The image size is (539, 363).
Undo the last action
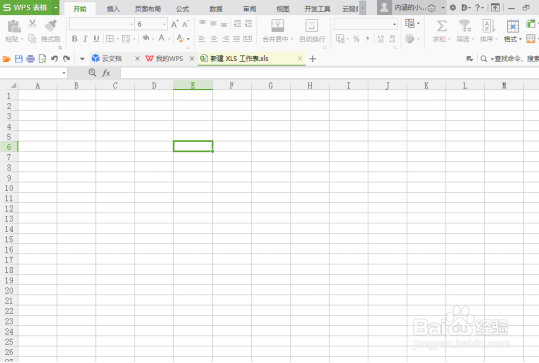(54, 59)
